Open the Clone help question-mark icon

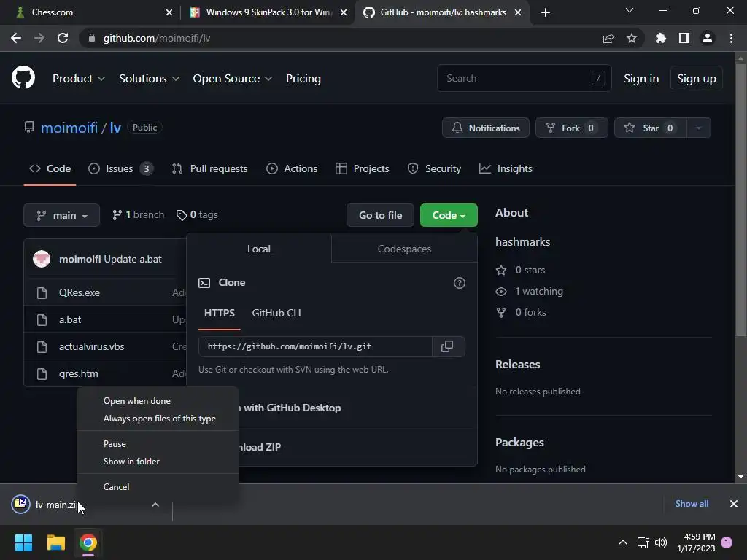coord(460,283)
